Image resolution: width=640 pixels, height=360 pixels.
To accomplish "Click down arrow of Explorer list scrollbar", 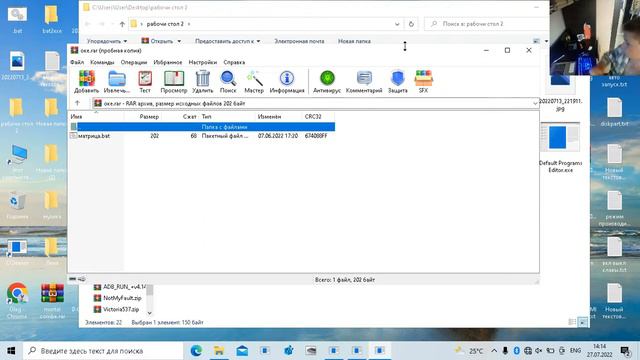I will [x=149, y=313].
